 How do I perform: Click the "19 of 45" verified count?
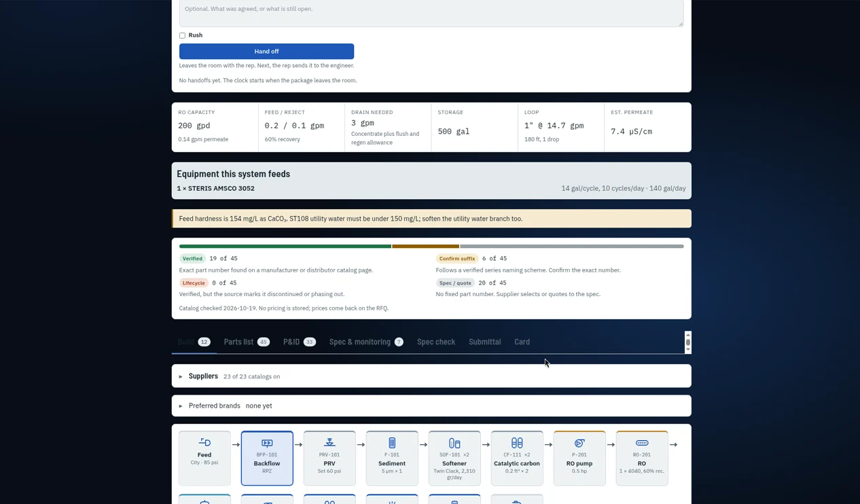pos(223,259)
